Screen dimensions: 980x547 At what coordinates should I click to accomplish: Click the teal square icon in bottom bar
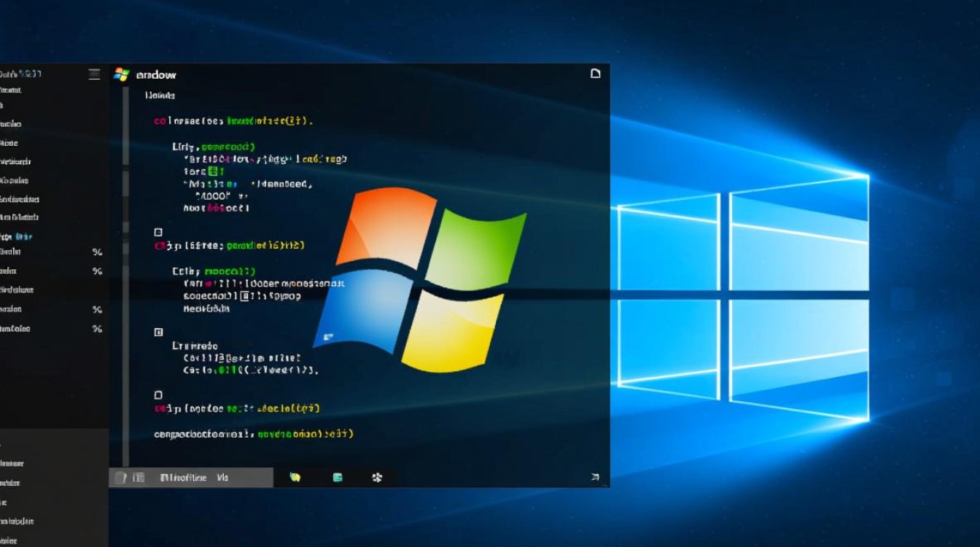(338, 478)
